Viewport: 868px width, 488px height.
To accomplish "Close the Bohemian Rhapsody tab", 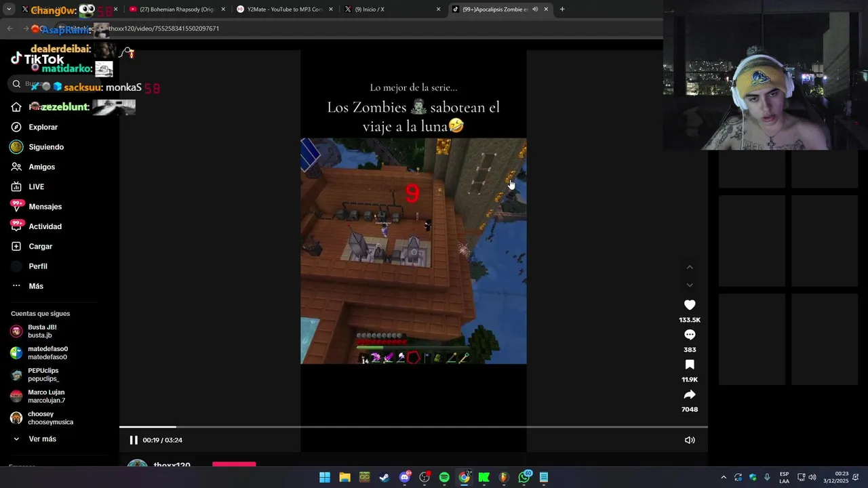I will [x=223, y=9].
